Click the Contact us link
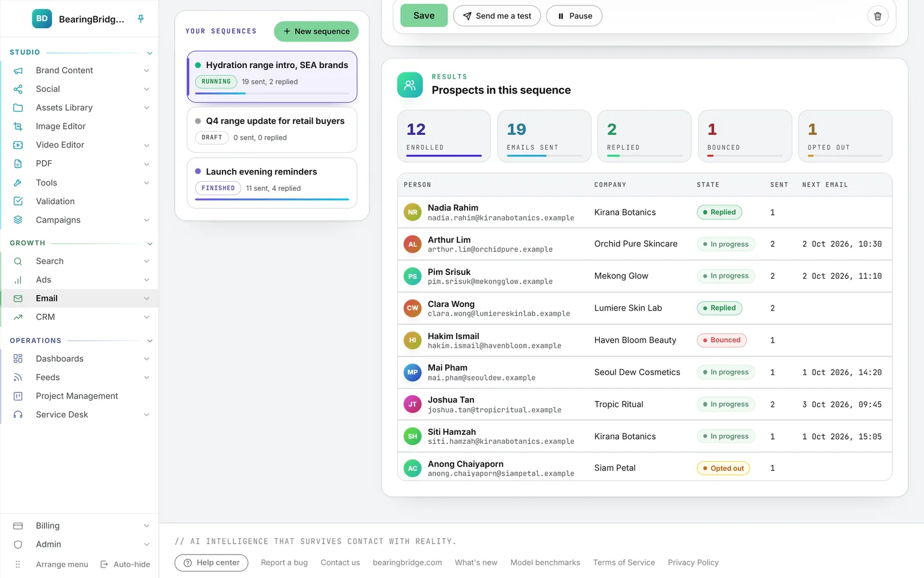924x578 pixels. [x=340, y=563]
